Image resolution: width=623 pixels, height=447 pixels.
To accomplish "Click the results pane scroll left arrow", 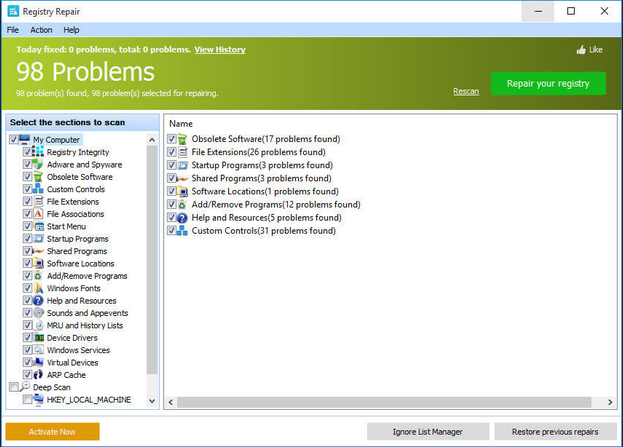I will [171, 402].
